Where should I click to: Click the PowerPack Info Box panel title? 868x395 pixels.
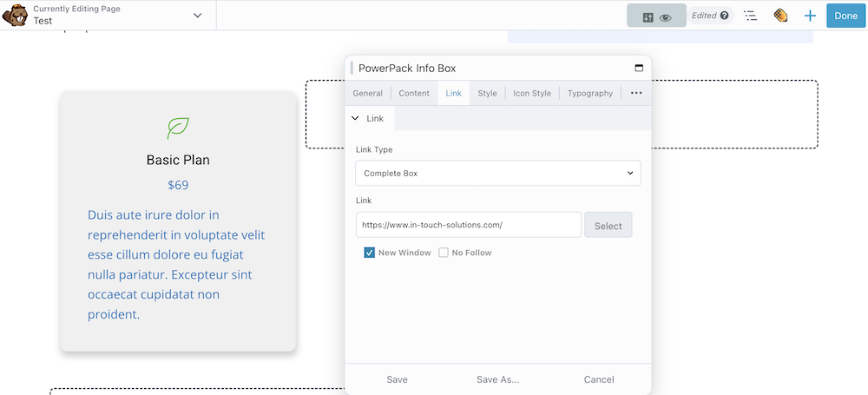point(407,68)
